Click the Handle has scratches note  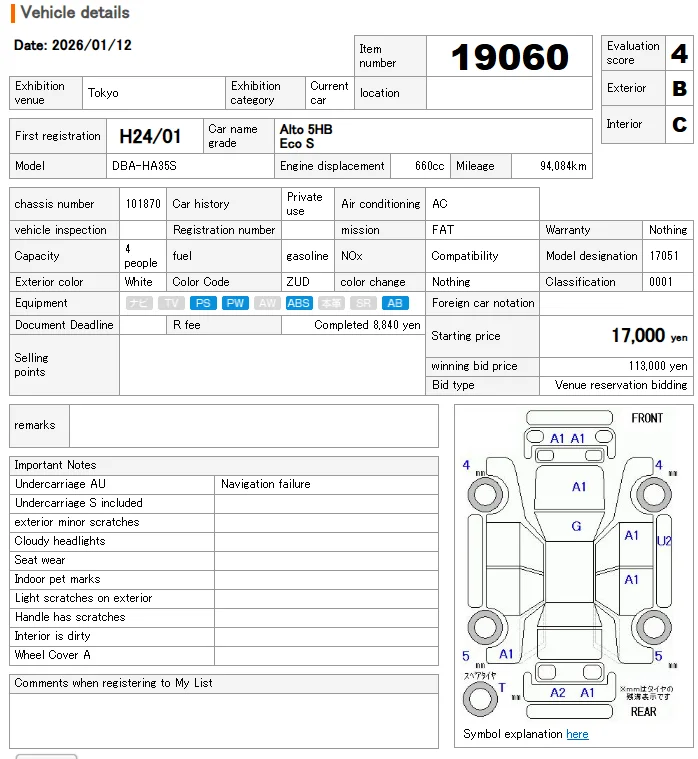70,617
